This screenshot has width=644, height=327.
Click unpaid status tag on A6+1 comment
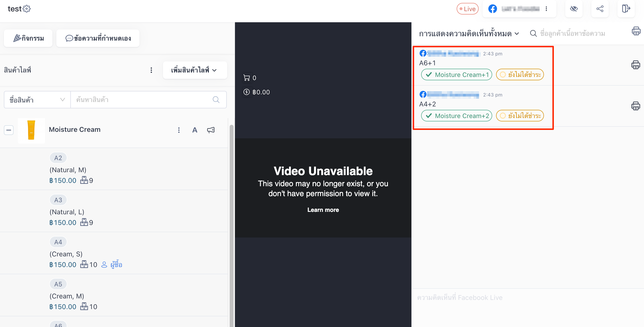(x=520, y=74)
